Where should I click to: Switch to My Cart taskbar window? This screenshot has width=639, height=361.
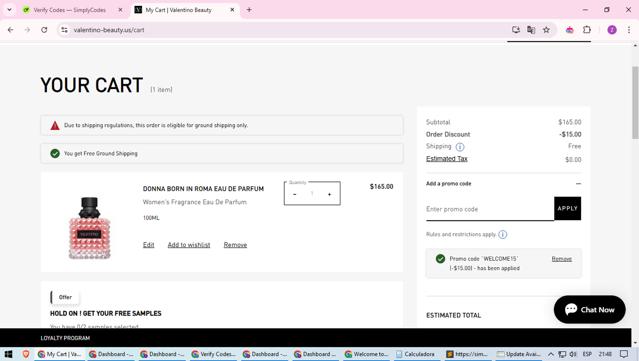60,354
